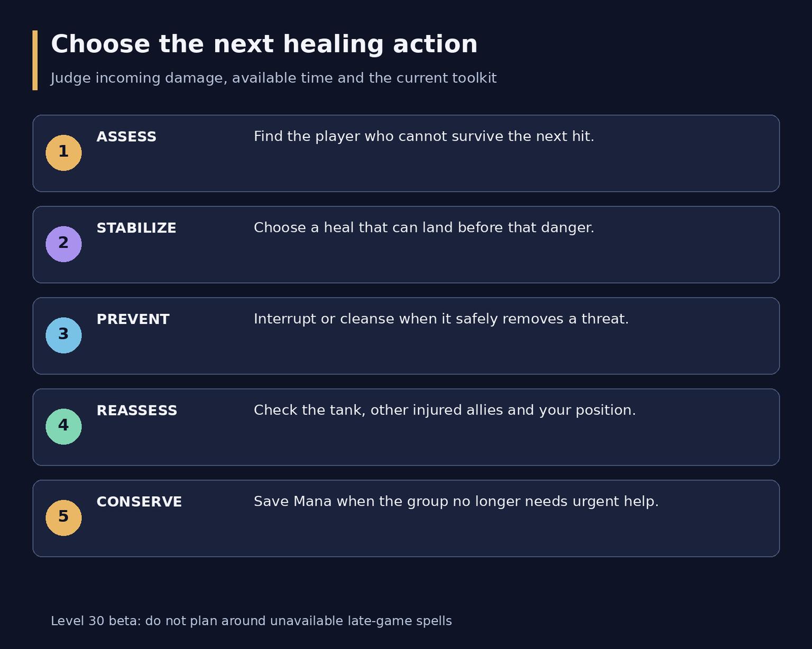Select the REASSESS step label

click(137, 411)
